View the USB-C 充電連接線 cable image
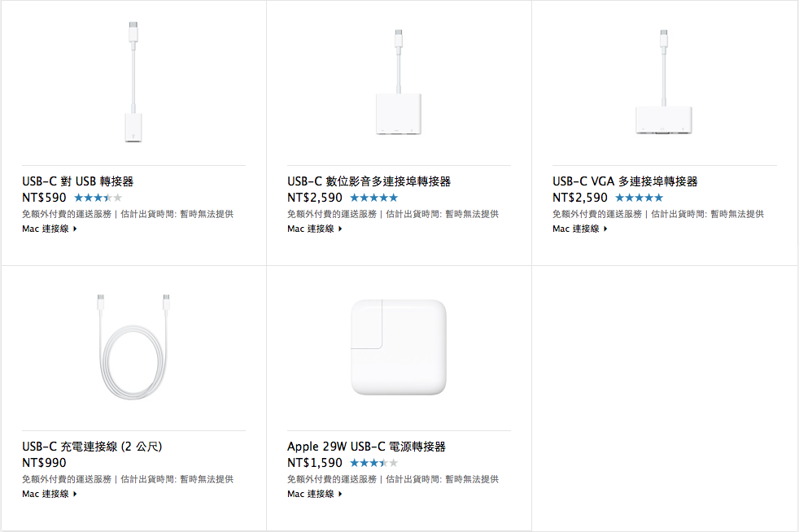 [x=133, y=348]
